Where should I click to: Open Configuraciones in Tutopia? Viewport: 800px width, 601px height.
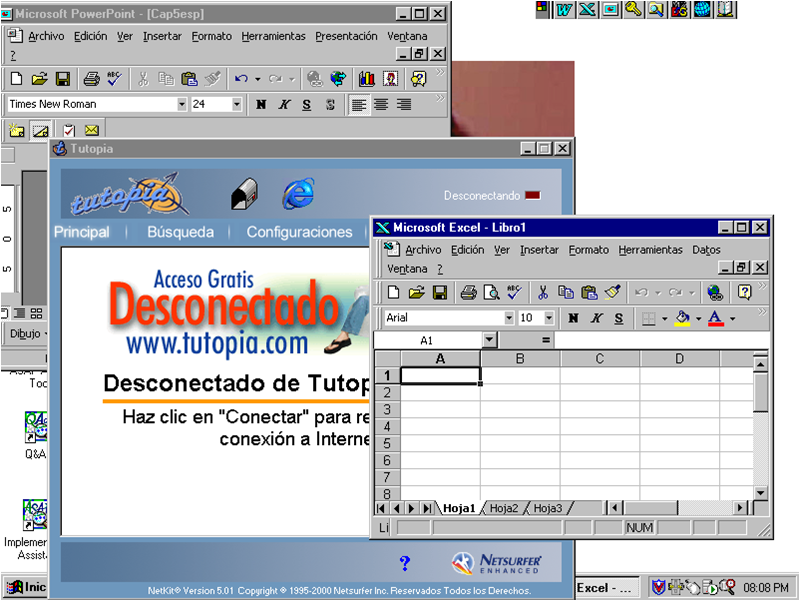coord(299,232)
